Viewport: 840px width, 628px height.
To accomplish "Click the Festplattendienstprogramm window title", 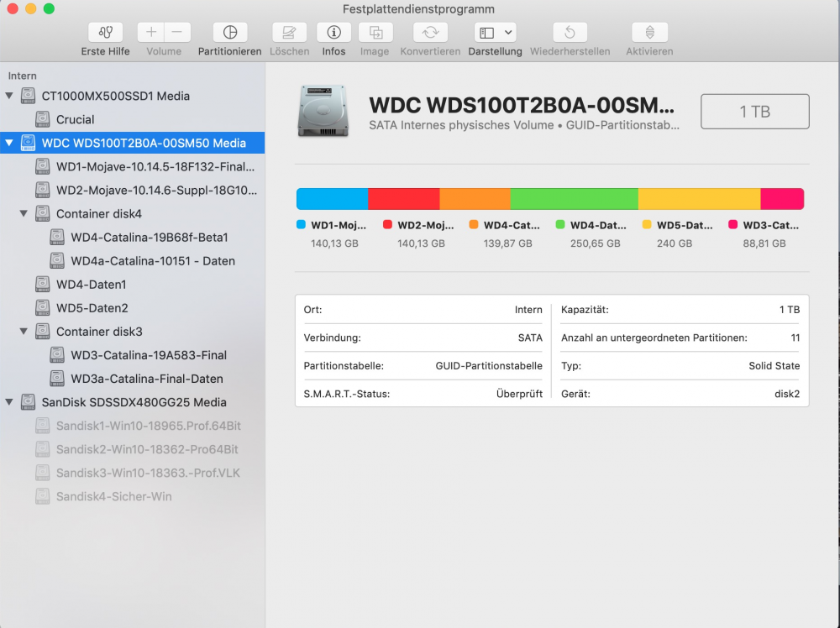I will [418, 9].
